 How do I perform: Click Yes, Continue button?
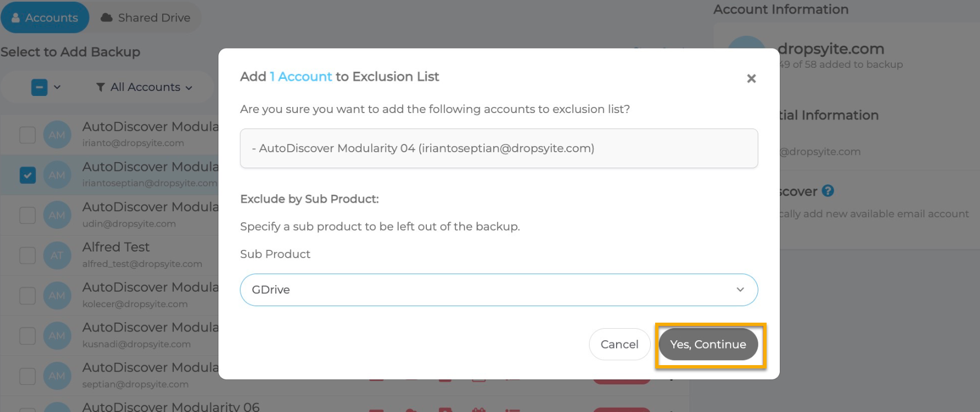(708, 345)
